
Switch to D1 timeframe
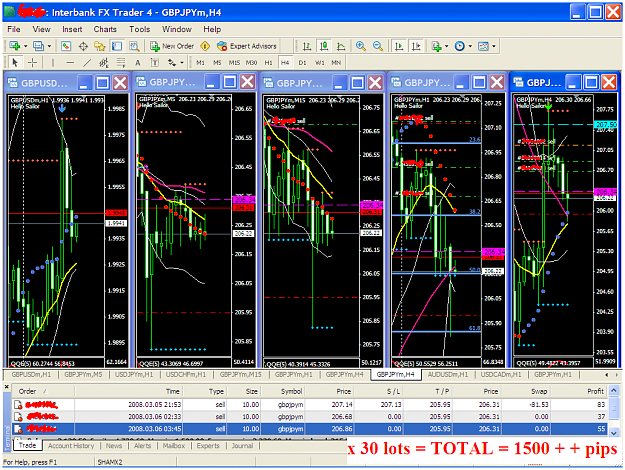pos(303,63)
